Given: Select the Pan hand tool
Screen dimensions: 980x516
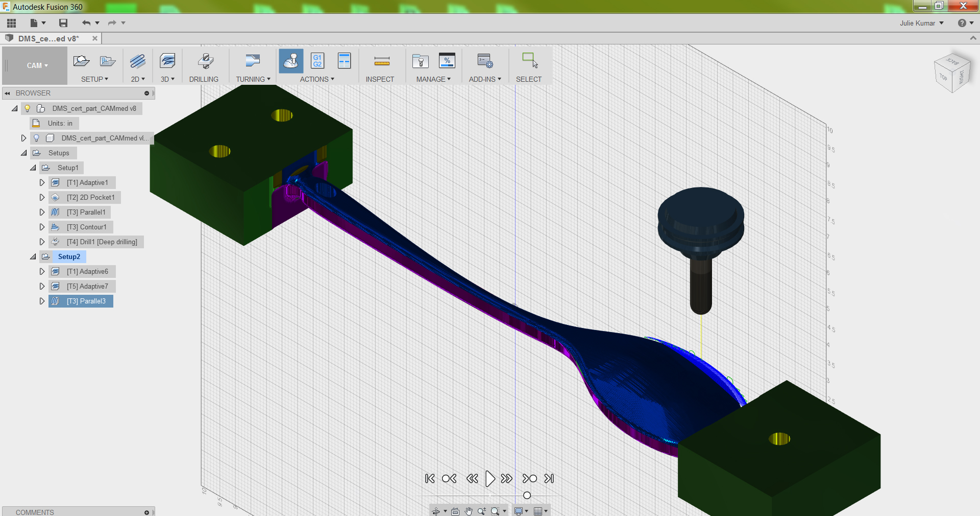Looking at the screenshot, I should 469,511.
